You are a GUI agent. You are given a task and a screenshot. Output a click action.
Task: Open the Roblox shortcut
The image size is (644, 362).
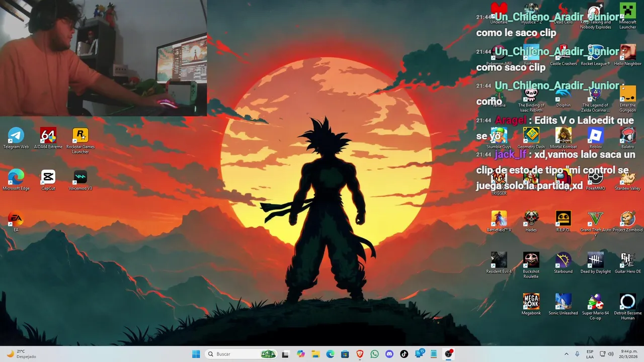pos(595,138)
